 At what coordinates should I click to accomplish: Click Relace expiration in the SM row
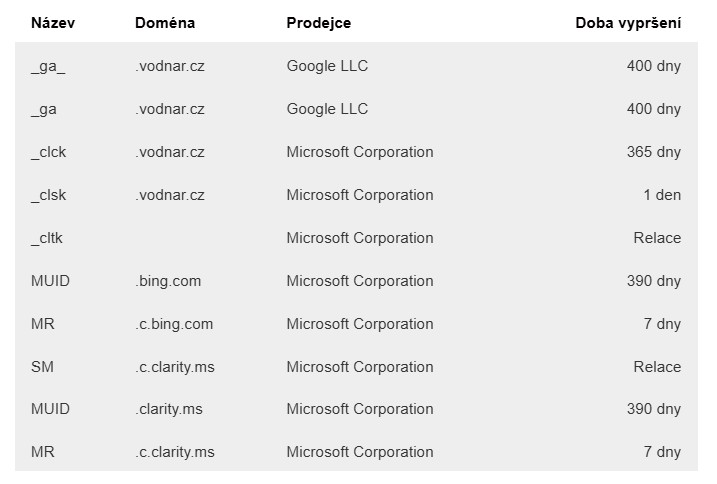(x=657, y=367)
